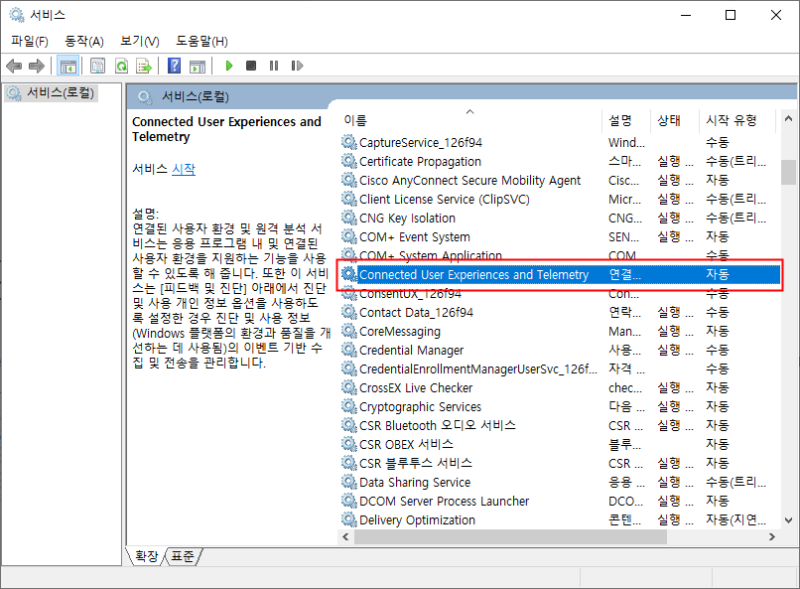Sort by the 시작 유형 column header
This screenshot has width=800, height=589.
[x=731, y=120]
